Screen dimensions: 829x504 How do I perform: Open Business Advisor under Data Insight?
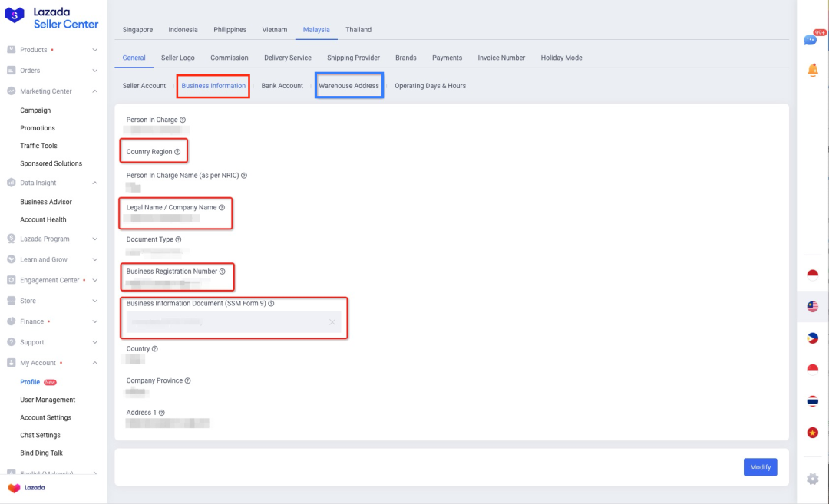pos(46,202)
